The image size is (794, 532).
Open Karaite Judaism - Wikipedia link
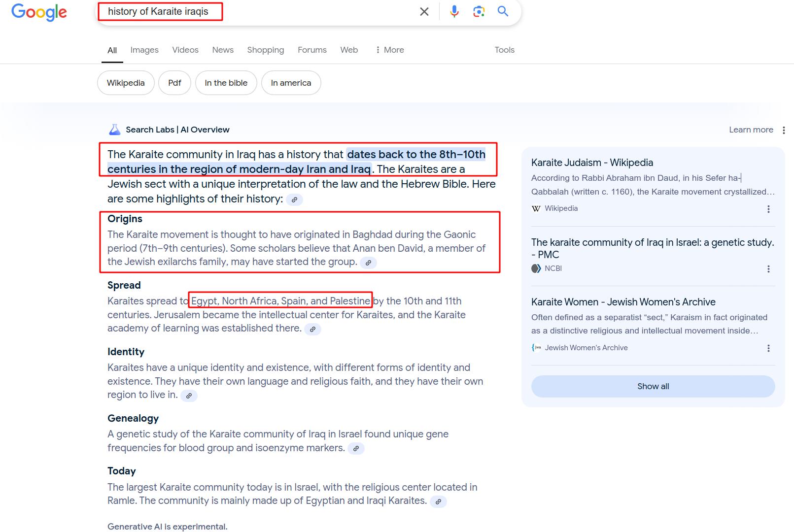592,163
